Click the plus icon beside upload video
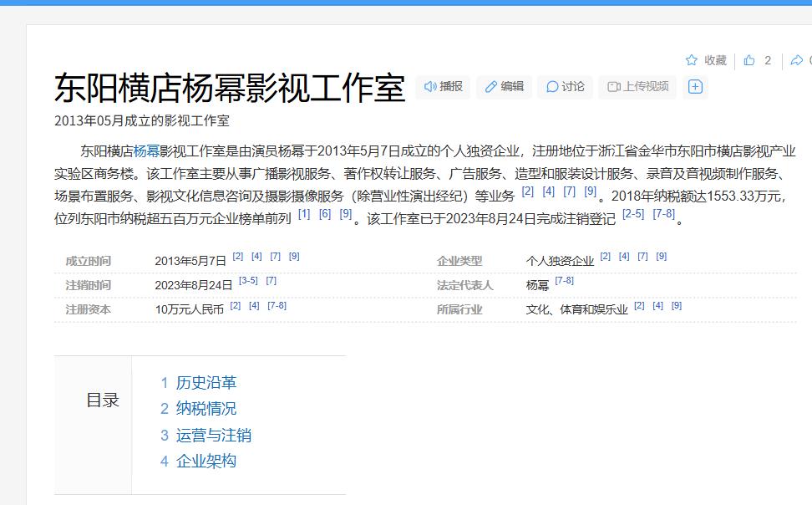Image resolution: width=812 pixels, height=505 pixels. pos(695,86)
